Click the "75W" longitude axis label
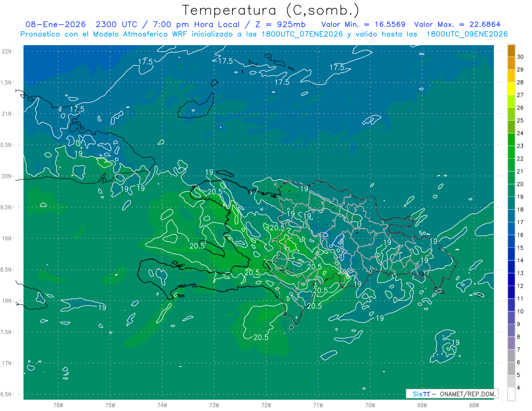The width and height of the screenshot is (532, 411). pyautogui.click(x=110, y=405)
